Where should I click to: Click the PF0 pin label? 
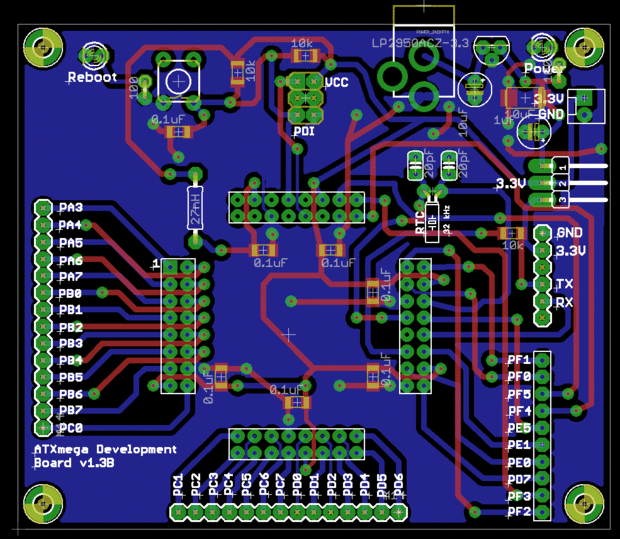click(519, 376)
